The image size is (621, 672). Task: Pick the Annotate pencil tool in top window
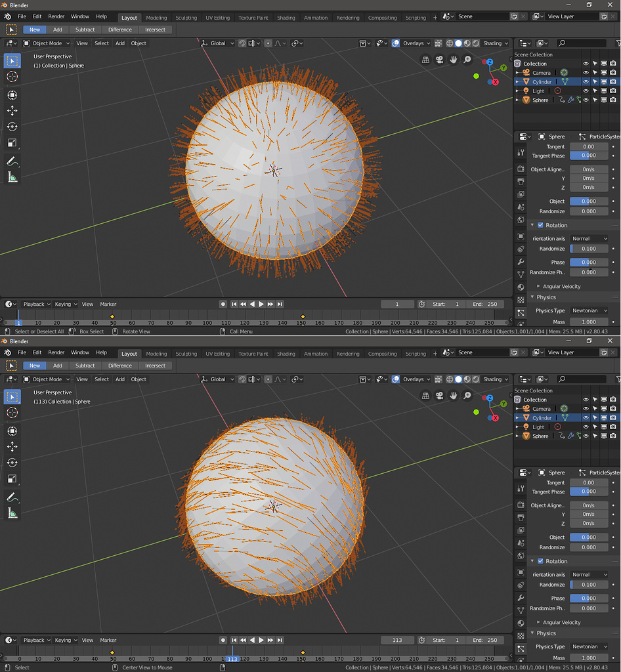(x=12, y=161)
